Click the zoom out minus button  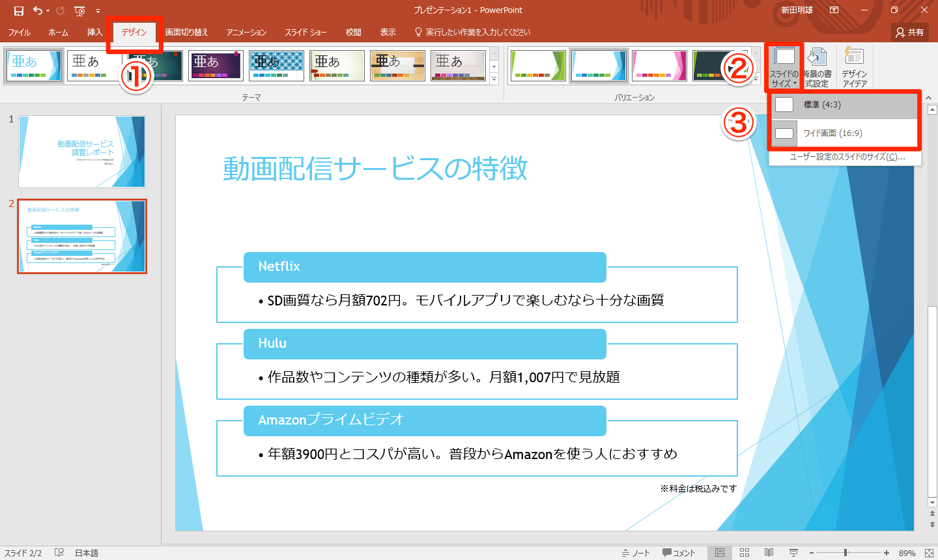812,553
